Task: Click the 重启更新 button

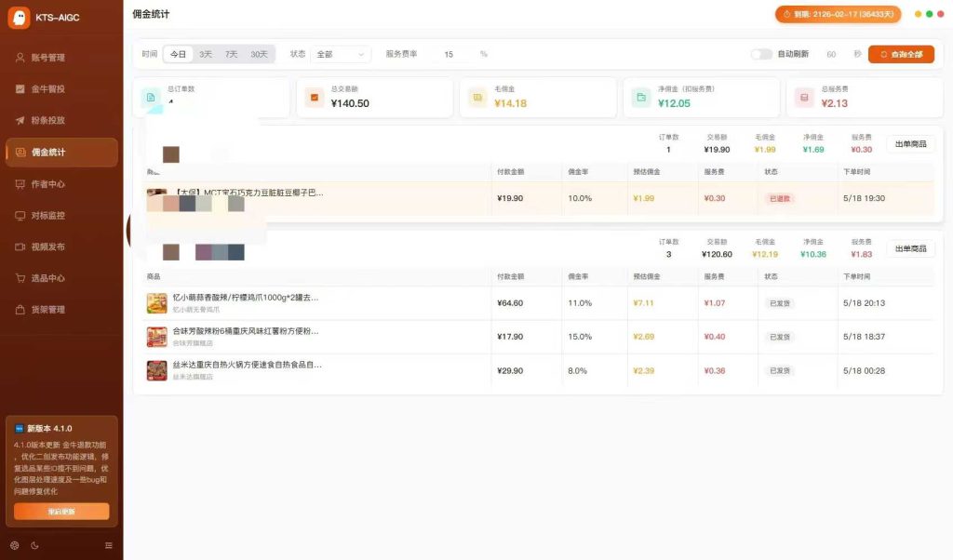Action: (61, 512)
